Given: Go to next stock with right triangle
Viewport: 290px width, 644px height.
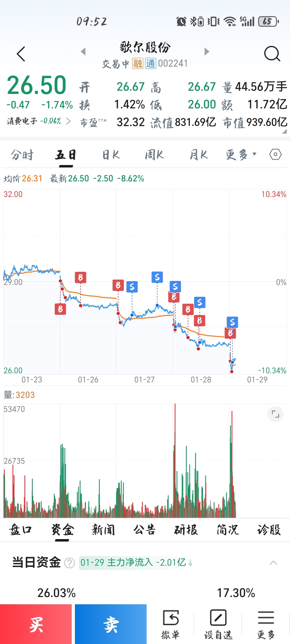Looking at the screenshot, I should (206, 52).
